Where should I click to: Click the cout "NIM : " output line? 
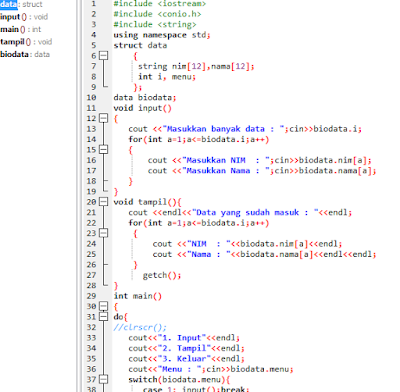(x=248, y=244)
